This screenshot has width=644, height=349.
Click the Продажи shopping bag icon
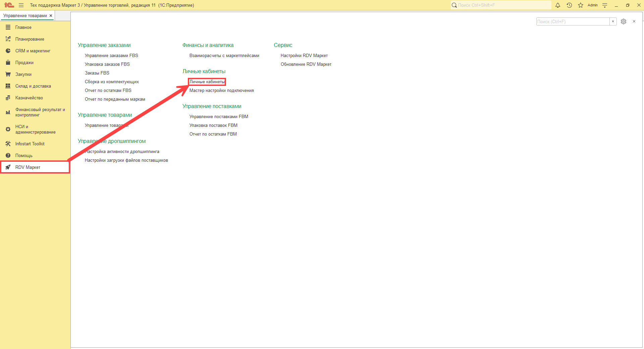click(8, 62)
